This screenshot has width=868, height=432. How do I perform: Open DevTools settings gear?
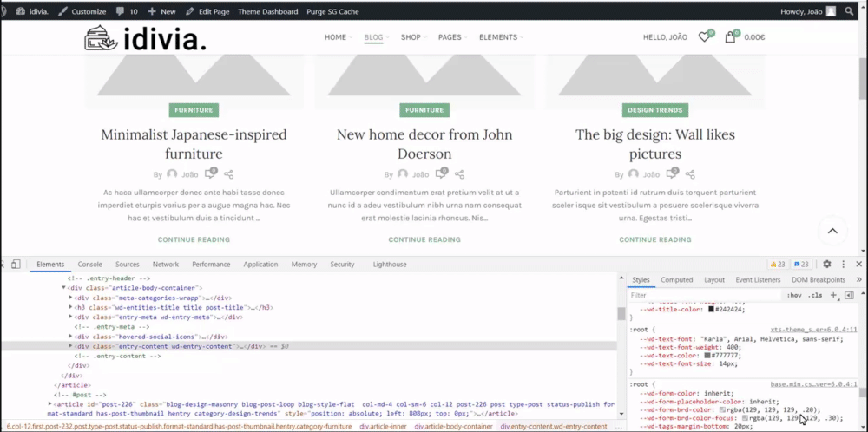(827, 265)
